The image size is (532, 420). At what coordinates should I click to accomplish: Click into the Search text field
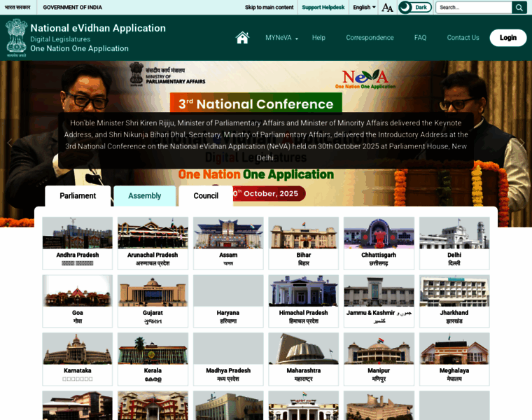473,8
